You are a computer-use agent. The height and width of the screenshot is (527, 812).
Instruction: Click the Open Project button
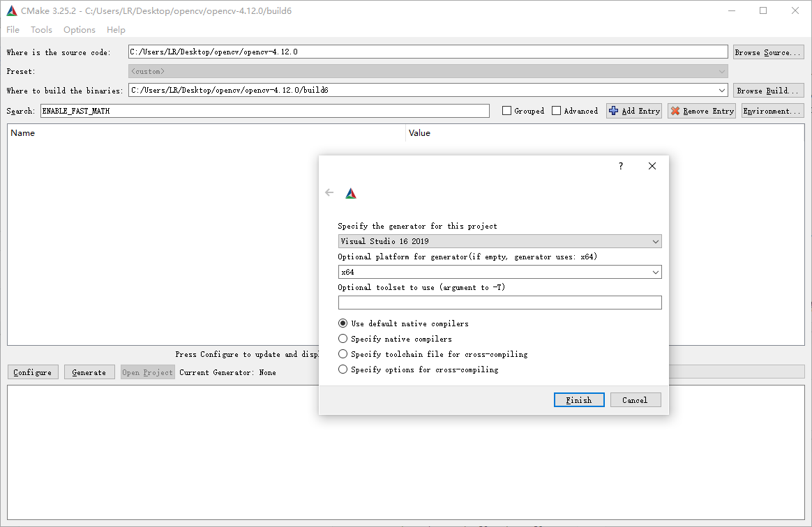click(148, 372)
